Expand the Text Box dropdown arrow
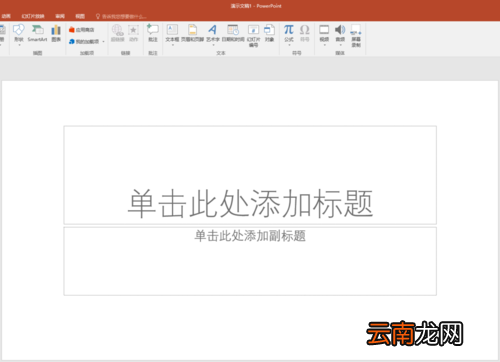The image size is (500, 362). click(x=173, y=45)
